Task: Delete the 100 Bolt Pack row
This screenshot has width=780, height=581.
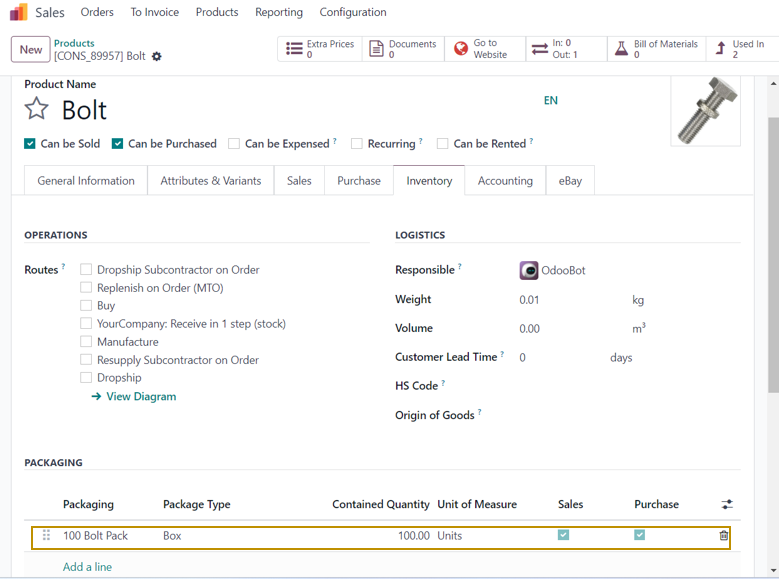Action: [x=724, y=536]
